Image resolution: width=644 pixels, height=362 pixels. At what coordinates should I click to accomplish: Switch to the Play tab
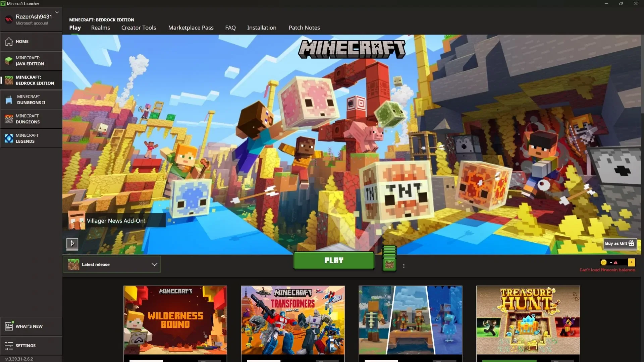pos(75,28)
